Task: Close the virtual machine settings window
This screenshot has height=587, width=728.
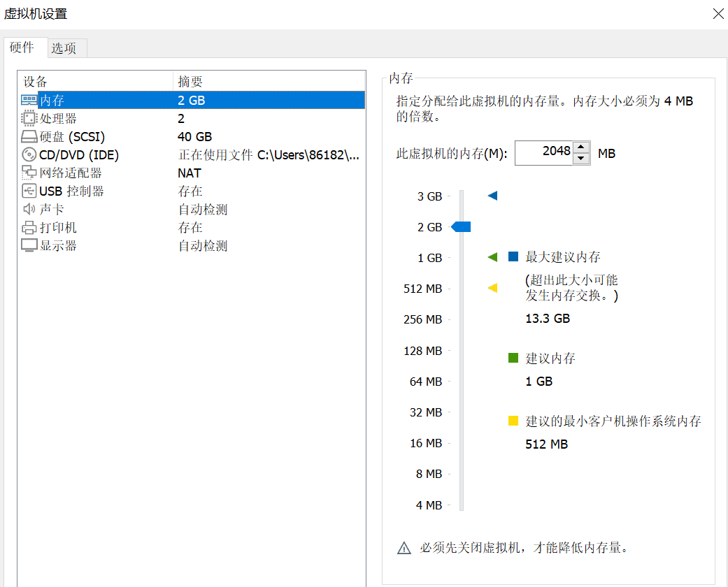Action: click(718, 14)
